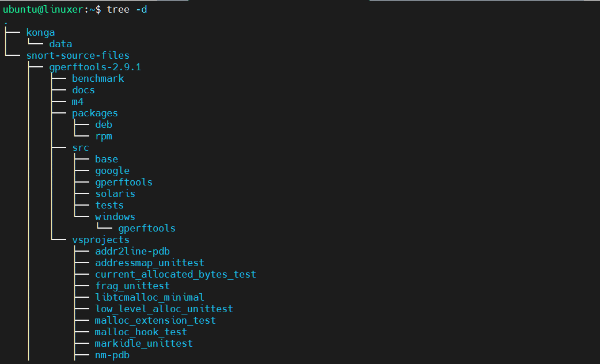Click the src directory name
Image resolution: width=600 pixels, height=364 pixels.
(x=81, y=148)
